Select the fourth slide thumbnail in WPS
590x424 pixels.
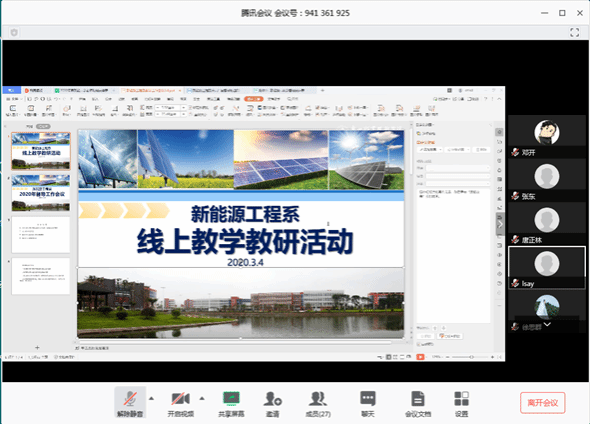[41, 276]
